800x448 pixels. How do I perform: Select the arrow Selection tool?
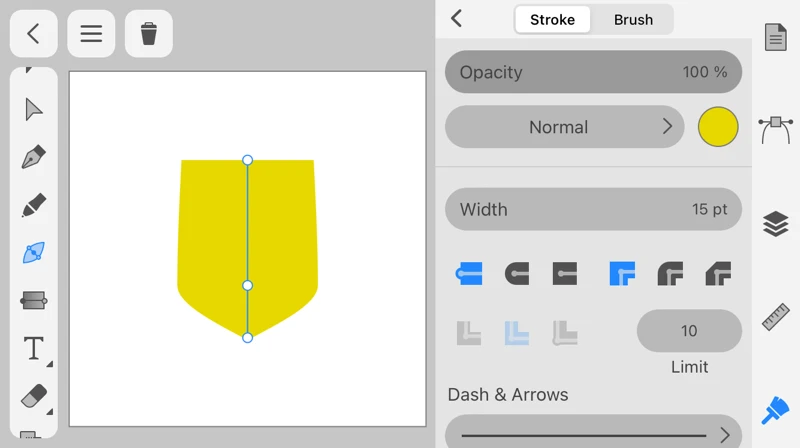(x=33, y=109)
